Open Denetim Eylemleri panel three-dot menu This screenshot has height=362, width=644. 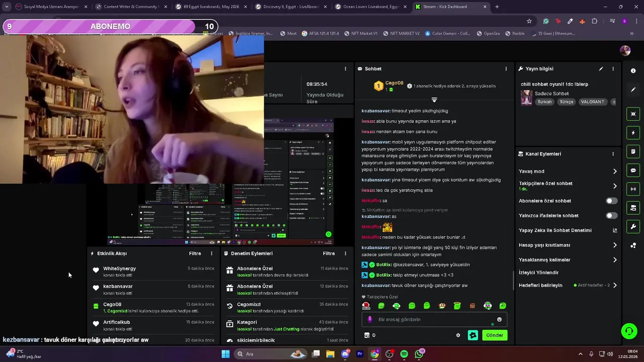pos(345,253)
